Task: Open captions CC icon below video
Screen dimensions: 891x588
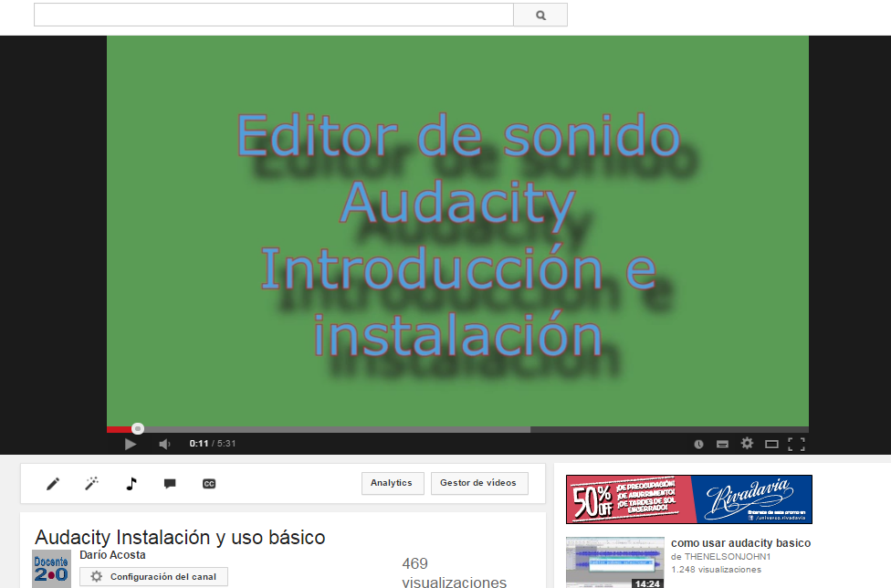Action: [209, 484]
